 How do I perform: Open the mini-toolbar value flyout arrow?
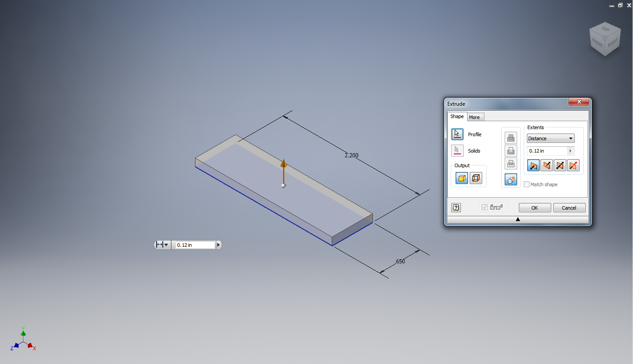(x=218, y=245)
